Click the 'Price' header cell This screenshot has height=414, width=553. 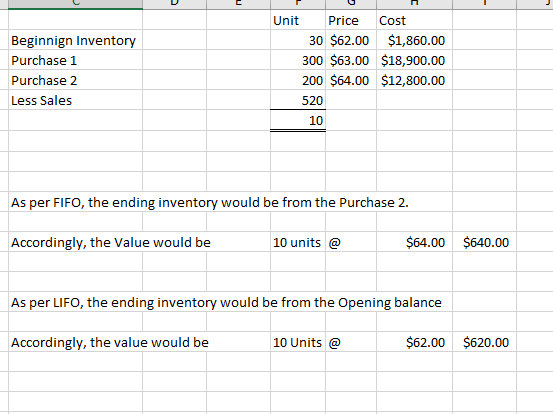tap(351, 20)
